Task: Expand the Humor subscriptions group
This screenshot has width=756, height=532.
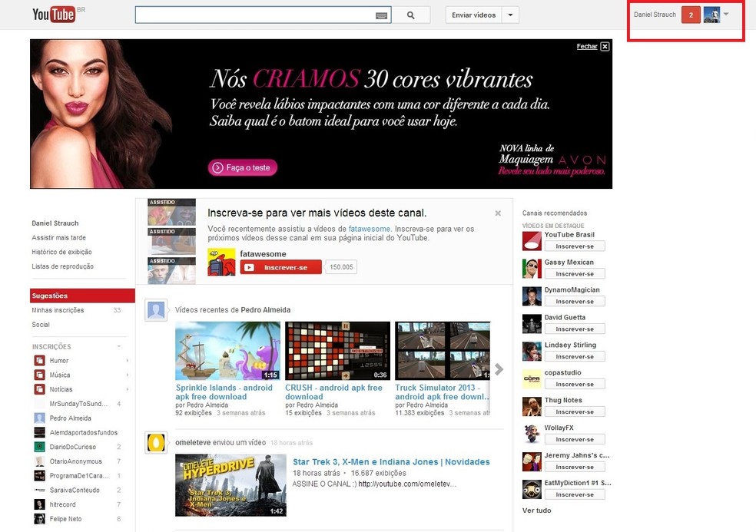Action: pyautogui.click(x=127, y=361)
